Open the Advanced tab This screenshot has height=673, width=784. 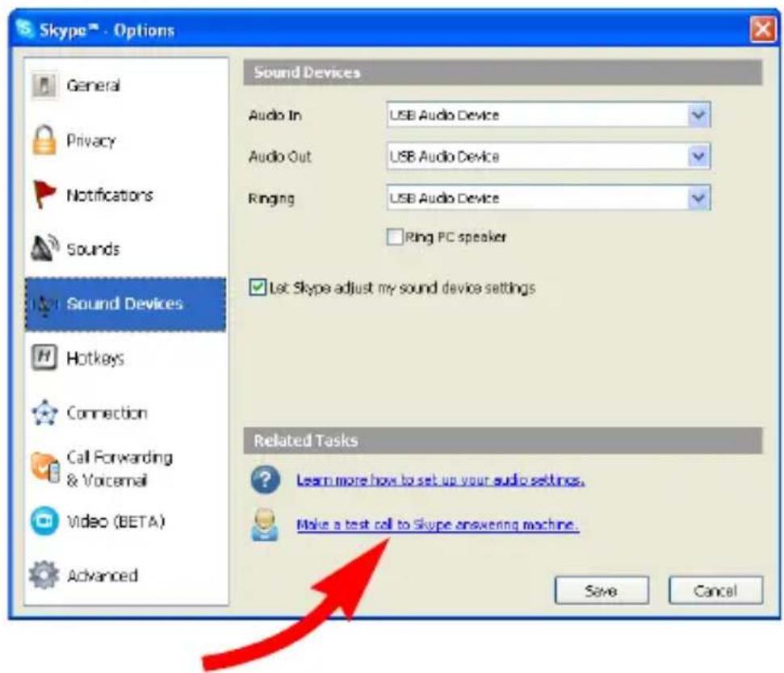[x=126, y=575]
